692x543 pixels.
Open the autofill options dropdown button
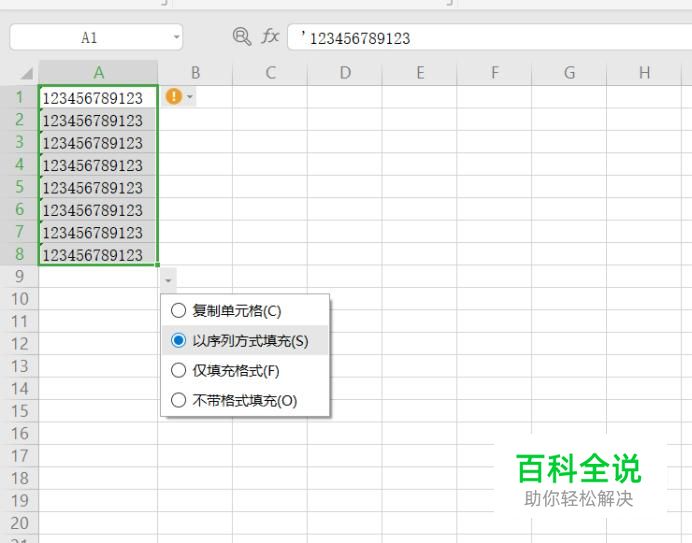[x=168, y=280]
